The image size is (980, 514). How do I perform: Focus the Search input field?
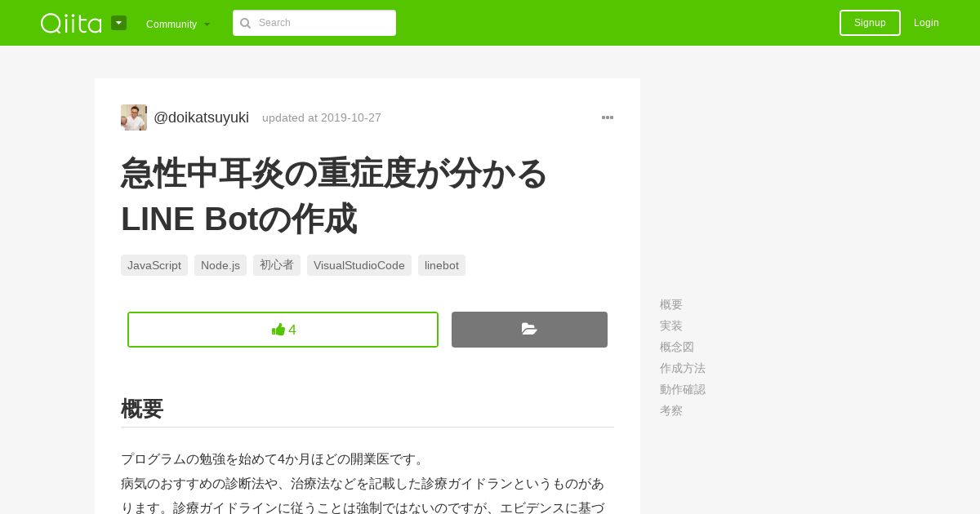tap(314, 23)
